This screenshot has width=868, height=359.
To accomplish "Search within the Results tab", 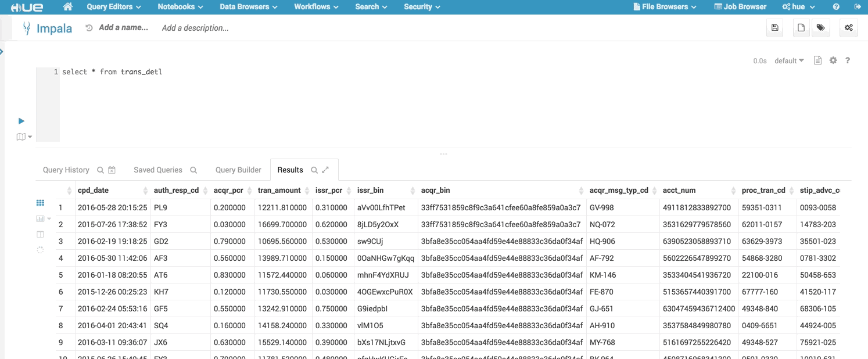I will [x=314, y=170].
